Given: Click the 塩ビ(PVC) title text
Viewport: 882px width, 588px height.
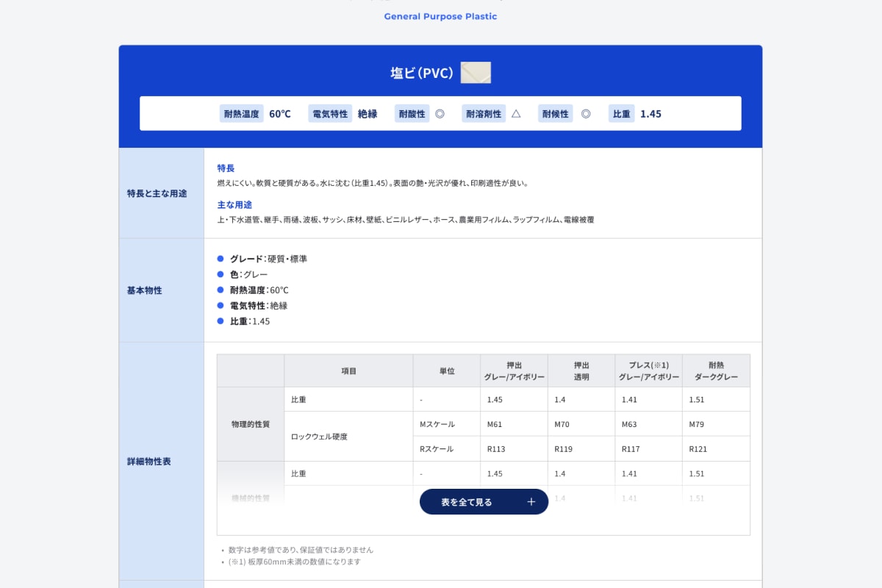Looking at the screenshot, I should (421, 73).
